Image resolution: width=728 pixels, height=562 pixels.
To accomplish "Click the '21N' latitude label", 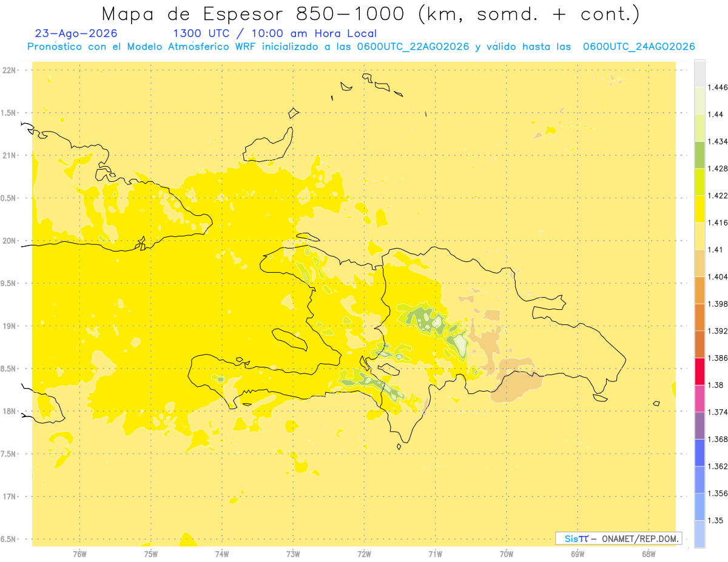I will [x=9, y=155].
